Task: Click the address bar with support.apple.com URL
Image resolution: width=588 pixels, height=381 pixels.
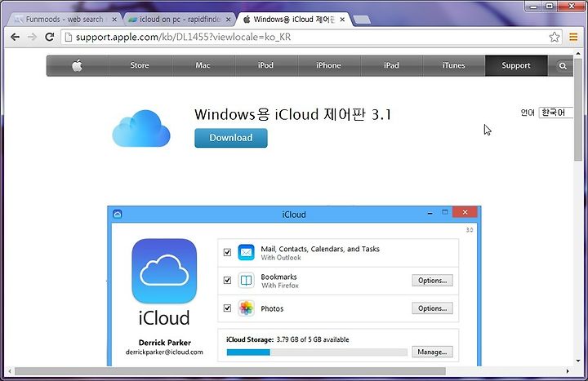Action: click(311, 37)
